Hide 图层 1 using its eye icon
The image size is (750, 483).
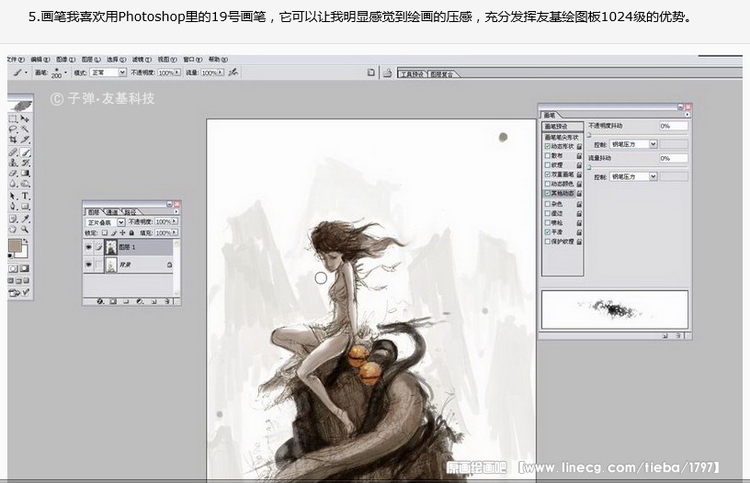tap(88, 247)
